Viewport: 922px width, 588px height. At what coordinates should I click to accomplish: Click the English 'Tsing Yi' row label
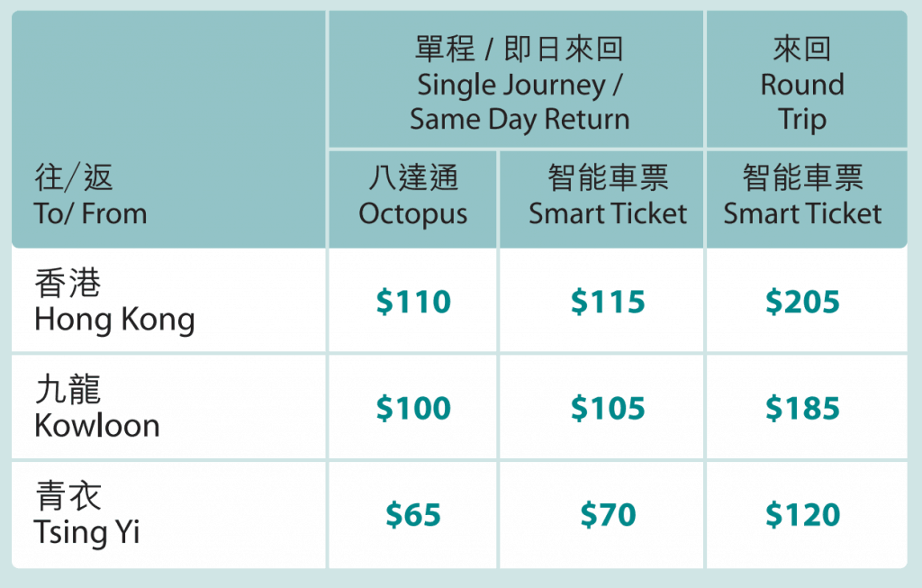pos(87,531)
